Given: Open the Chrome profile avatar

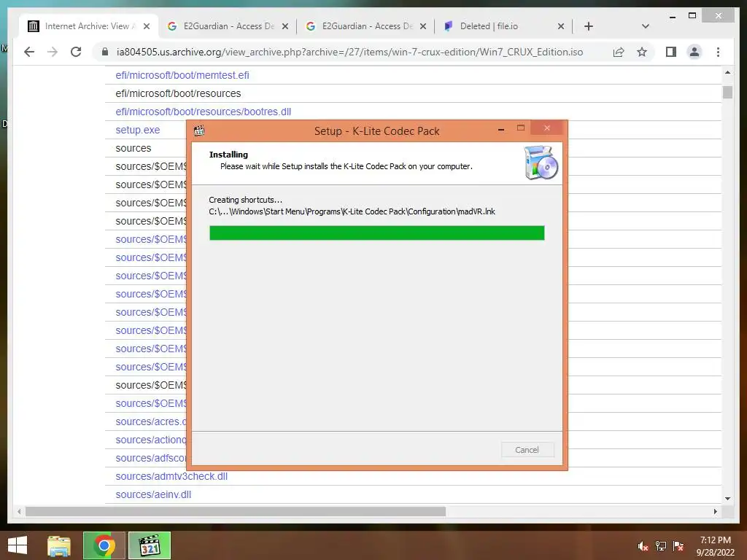Looking at the screenshot, I should tap(694, 52).
